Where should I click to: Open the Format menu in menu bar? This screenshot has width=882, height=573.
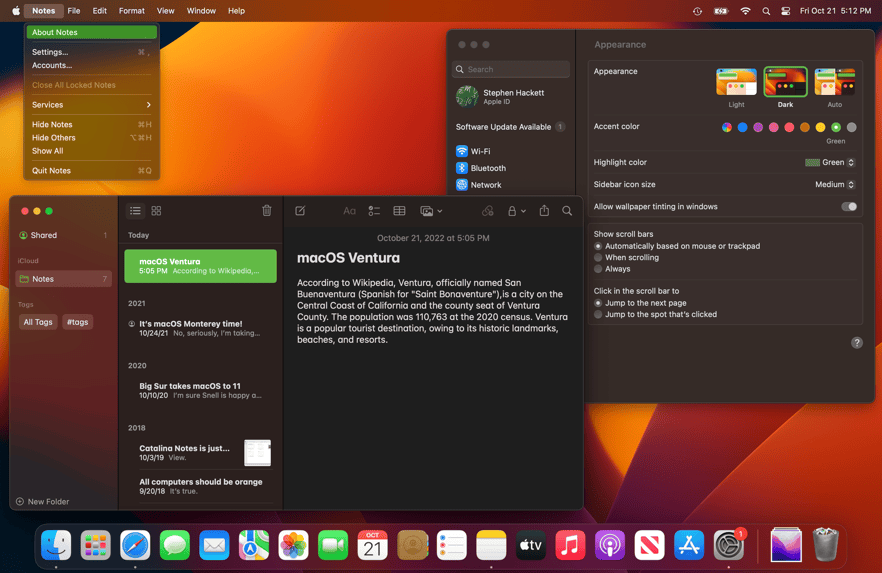click(x=132, y=11)
